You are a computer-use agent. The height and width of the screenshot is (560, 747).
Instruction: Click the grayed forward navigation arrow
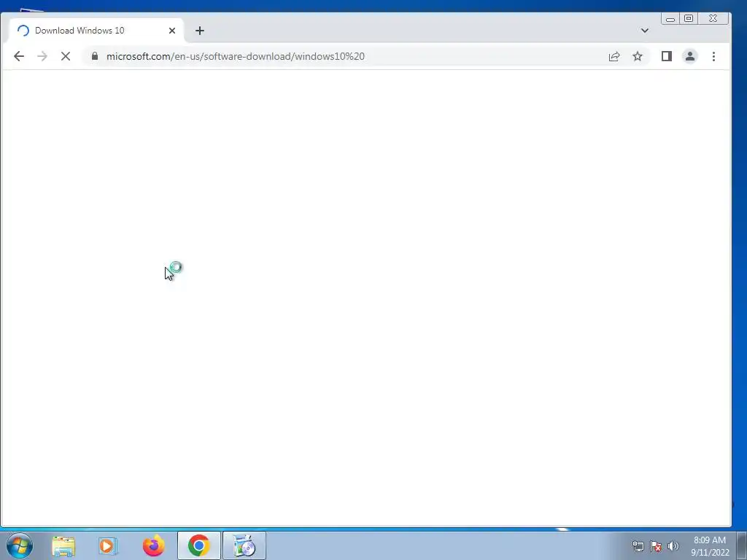[42, 56]
